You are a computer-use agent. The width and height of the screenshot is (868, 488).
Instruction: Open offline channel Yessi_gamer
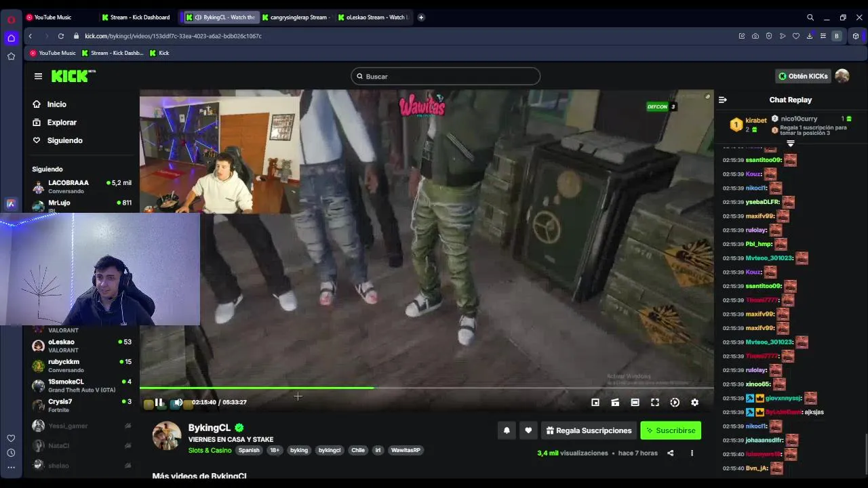pos(81,426)
